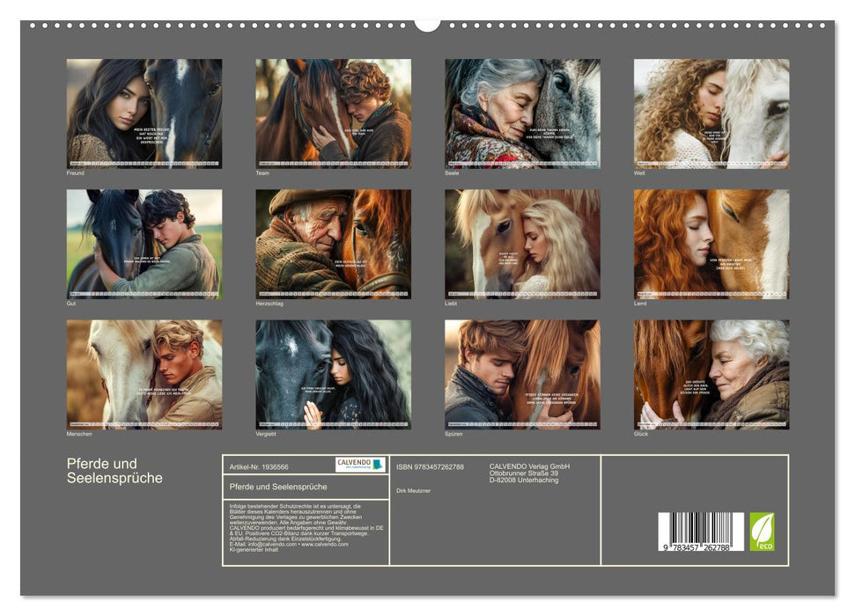Select the 'Vergibt' thumbnail with dark horse

[333, 374]
